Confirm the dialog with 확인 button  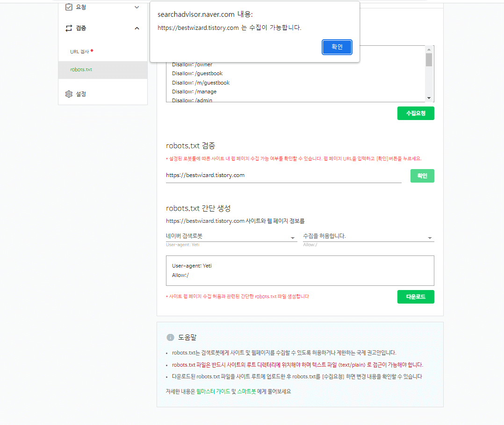pos(337,47)
